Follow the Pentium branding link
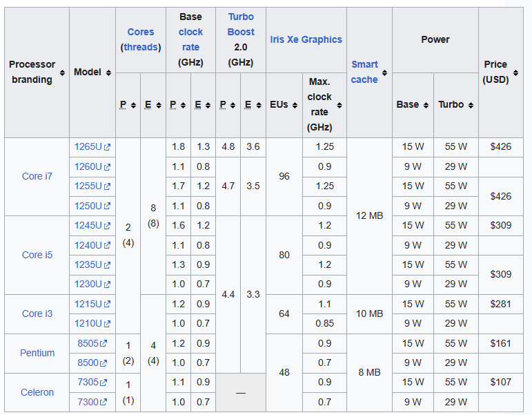 [x=37, y=353]
